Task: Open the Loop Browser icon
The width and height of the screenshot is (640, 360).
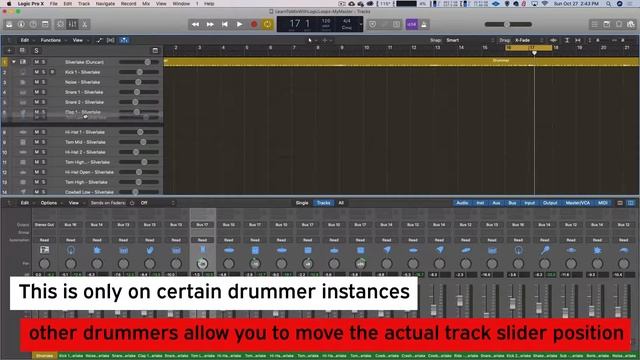Action: pos(619,24)
